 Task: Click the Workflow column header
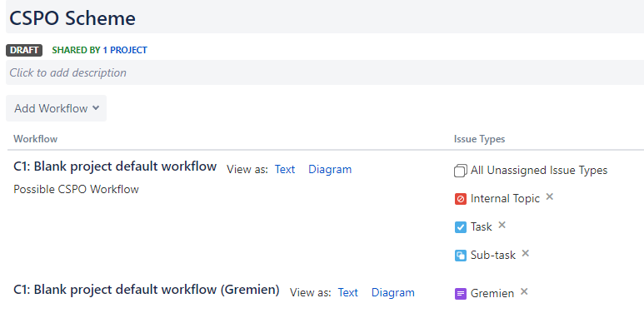[35, 139]
